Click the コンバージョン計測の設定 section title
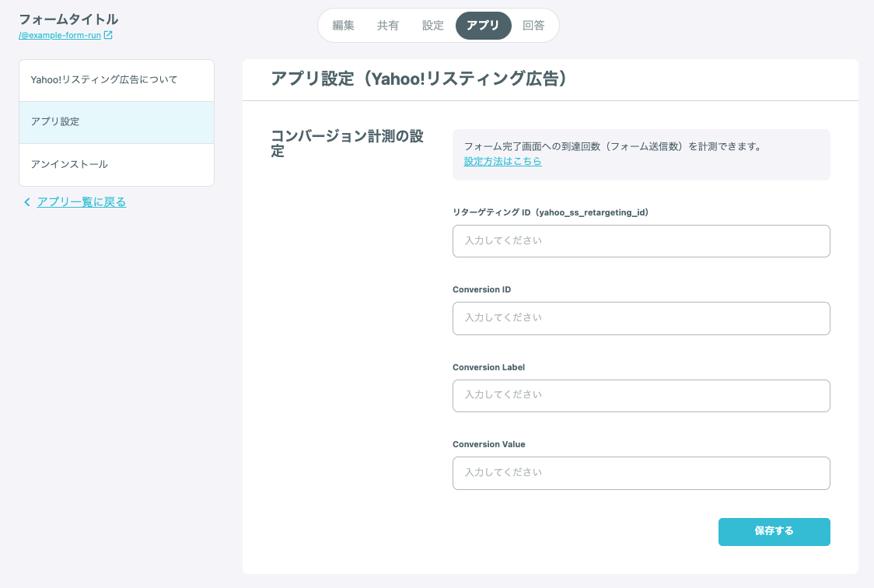 point(348,144)
